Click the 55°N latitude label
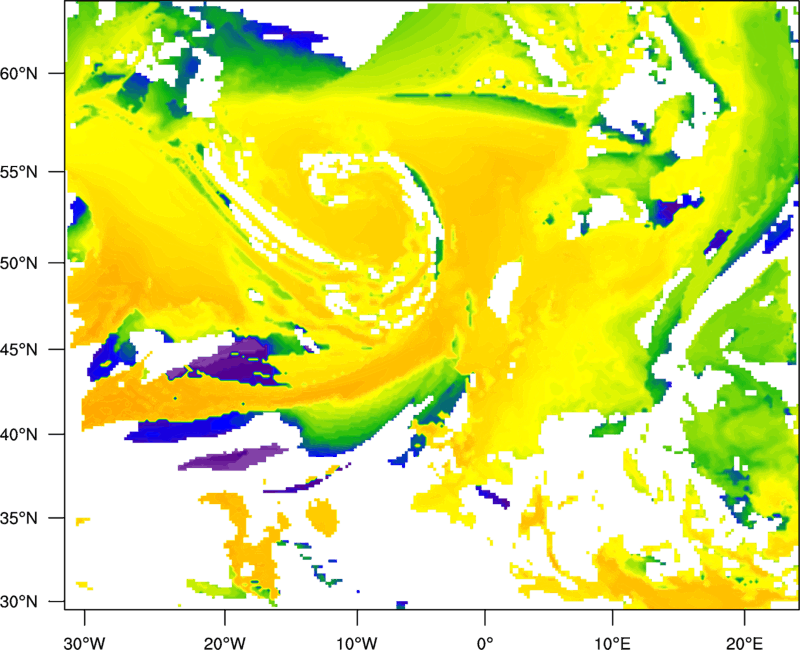800x650 pixels. (19, 172)
